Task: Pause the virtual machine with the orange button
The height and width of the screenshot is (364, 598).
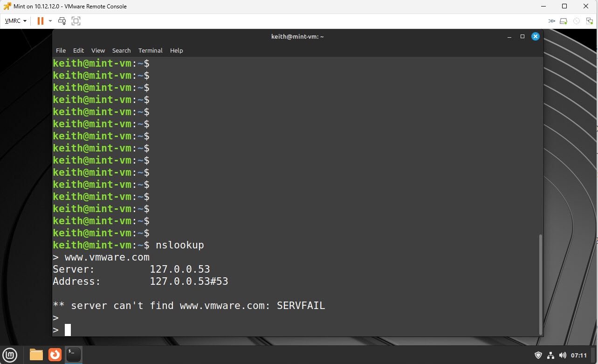Action: pyautogui.click(x=40, y=21)
